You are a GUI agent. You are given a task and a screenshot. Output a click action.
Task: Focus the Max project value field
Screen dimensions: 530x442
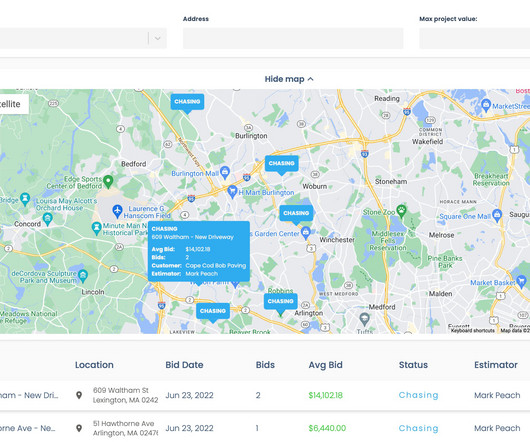coord(475,38)
